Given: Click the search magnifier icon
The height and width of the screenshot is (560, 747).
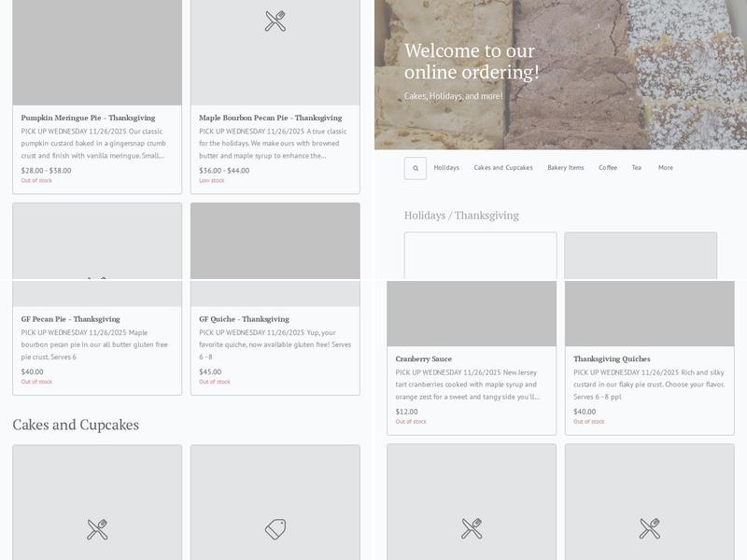Looking at the screenshot, I should coord(416,168).
